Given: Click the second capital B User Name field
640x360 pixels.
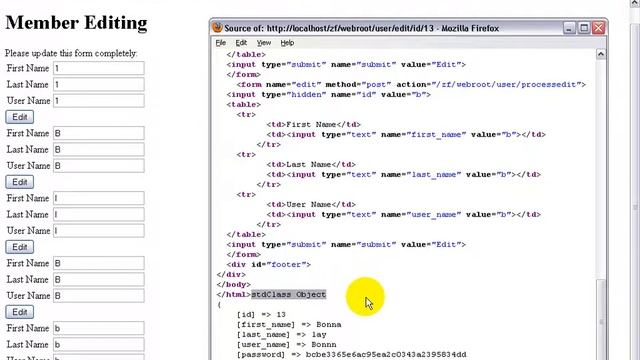Looking at the screenshot, I should 99,296.
